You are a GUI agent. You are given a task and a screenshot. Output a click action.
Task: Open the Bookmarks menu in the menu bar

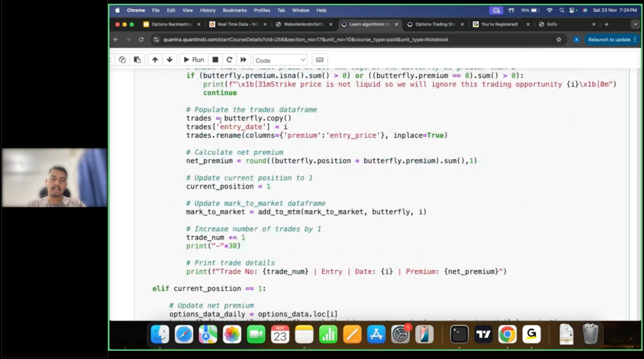tap(234, 10)
